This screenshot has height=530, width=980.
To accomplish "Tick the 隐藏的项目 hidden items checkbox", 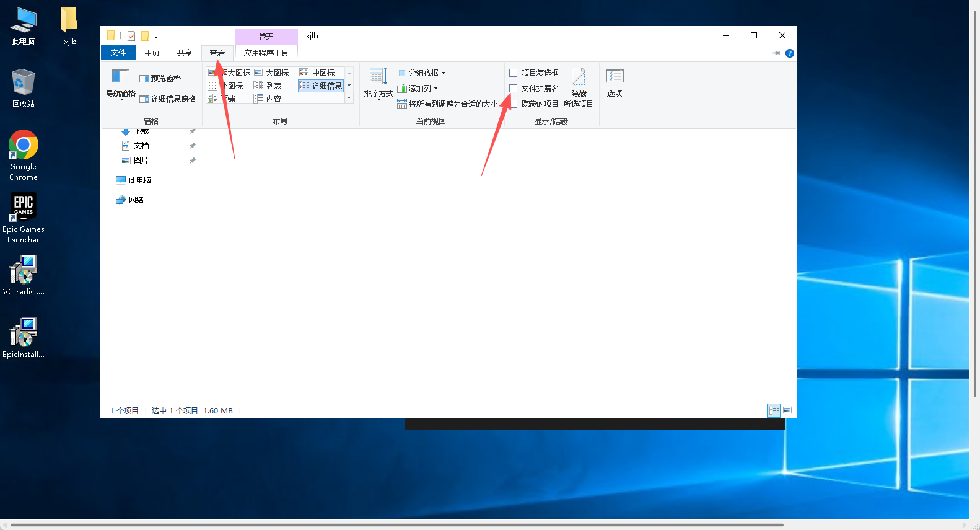I will point(514,104).
